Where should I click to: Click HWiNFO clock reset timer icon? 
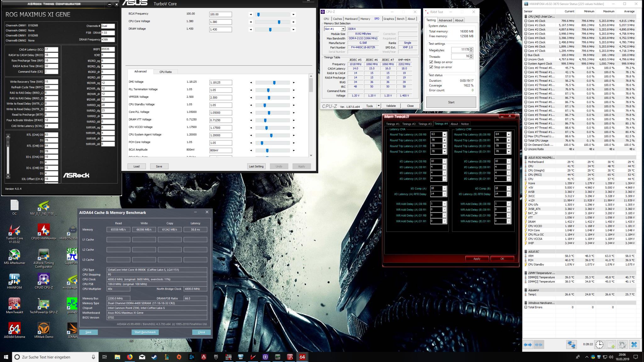(x=599, y=344)
